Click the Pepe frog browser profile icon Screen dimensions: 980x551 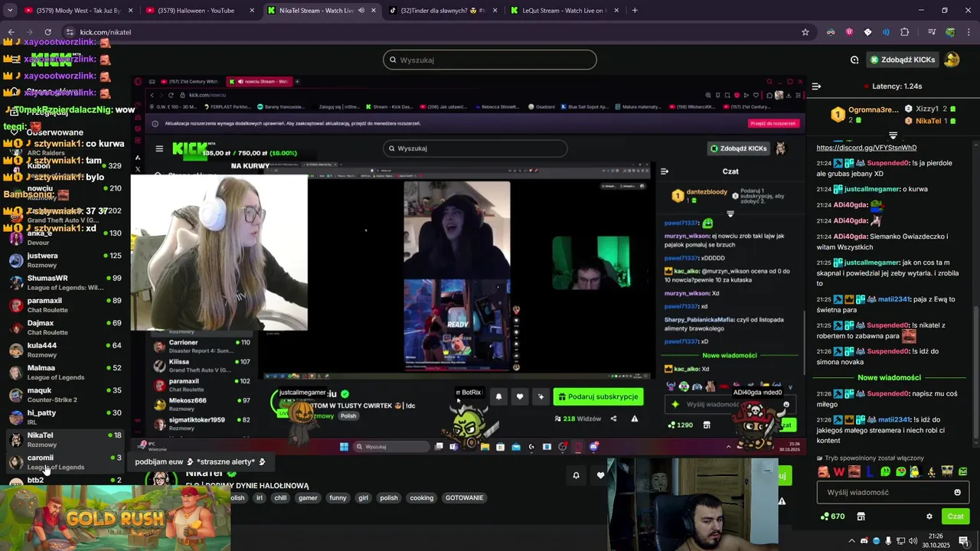[x=950, y=32]
